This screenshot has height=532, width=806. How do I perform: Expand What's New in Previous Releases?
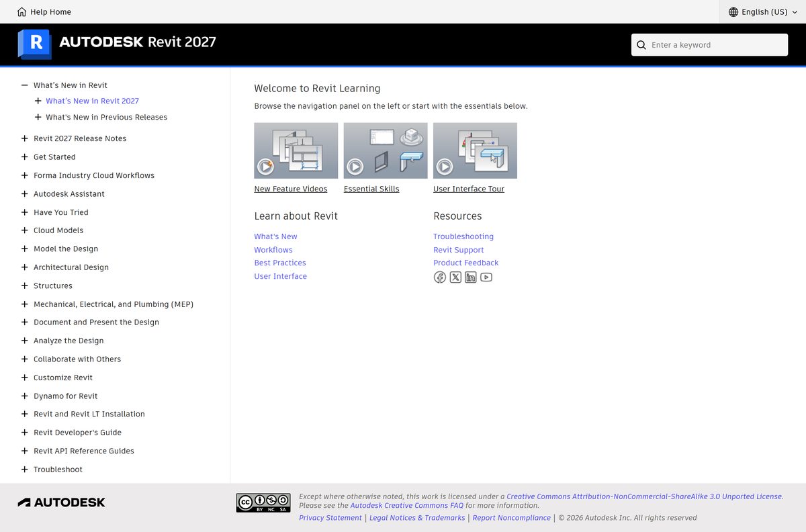point(38,117)
